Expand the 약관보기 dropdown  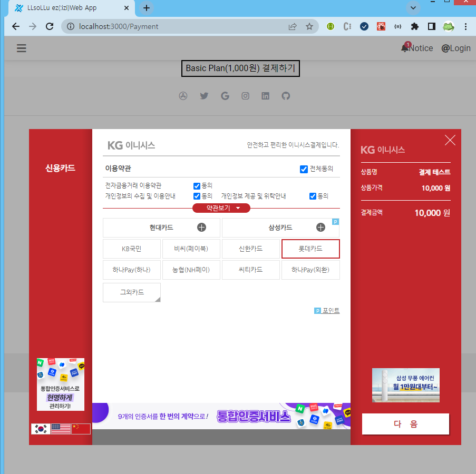click(x=221, y=208)
